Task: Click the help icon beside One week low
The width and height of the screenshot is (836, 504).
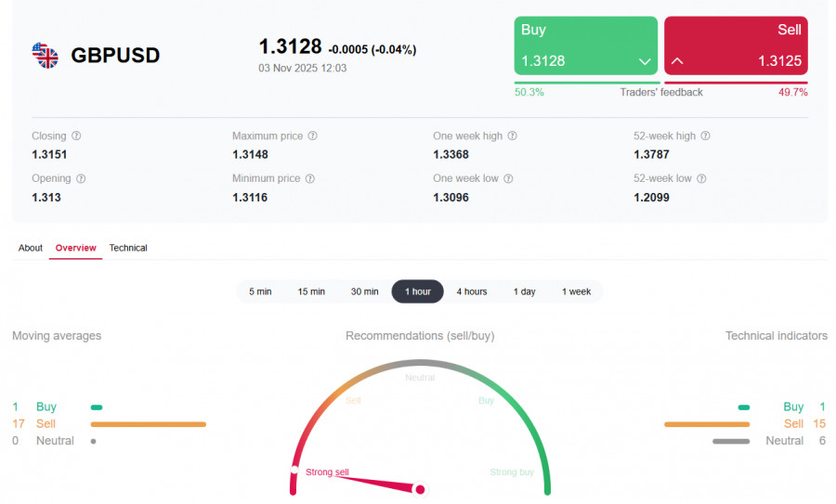Action: click(508, 178)
